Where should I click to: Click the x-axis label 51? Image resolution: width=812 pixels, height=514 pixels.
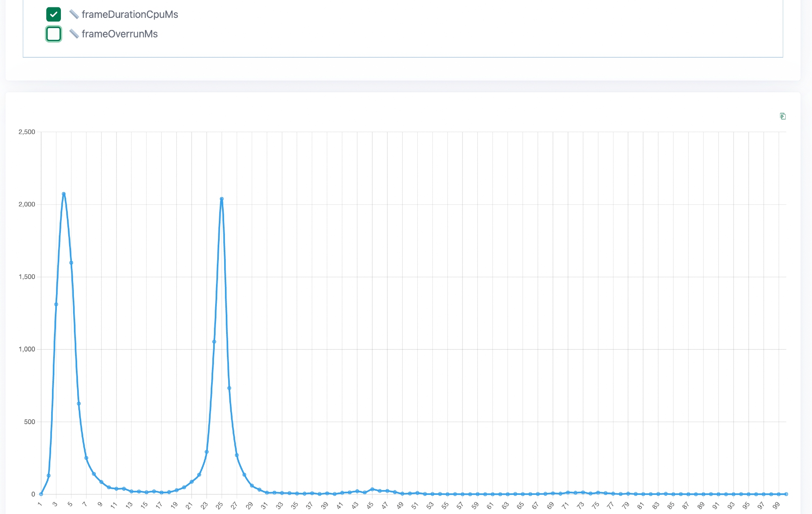[x=415, y=505]
